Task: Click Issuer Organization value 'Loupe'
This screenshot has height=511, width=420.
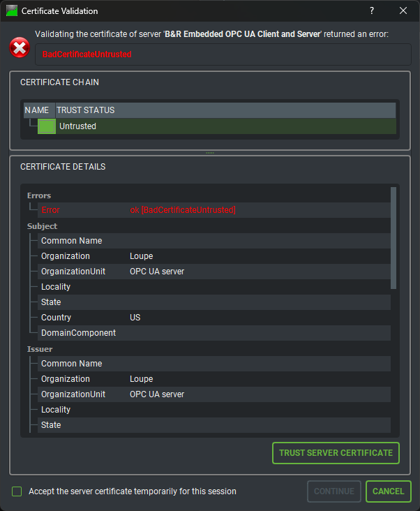Action: coord(142,378)
